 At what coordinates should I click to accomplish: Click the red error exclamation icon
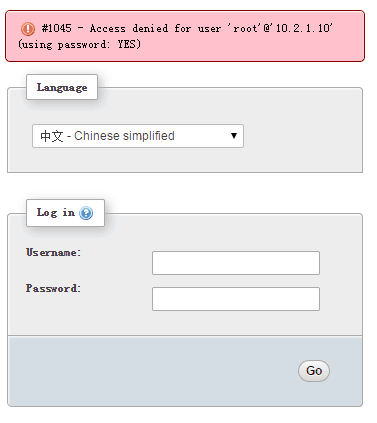click(x=28, y=29)
